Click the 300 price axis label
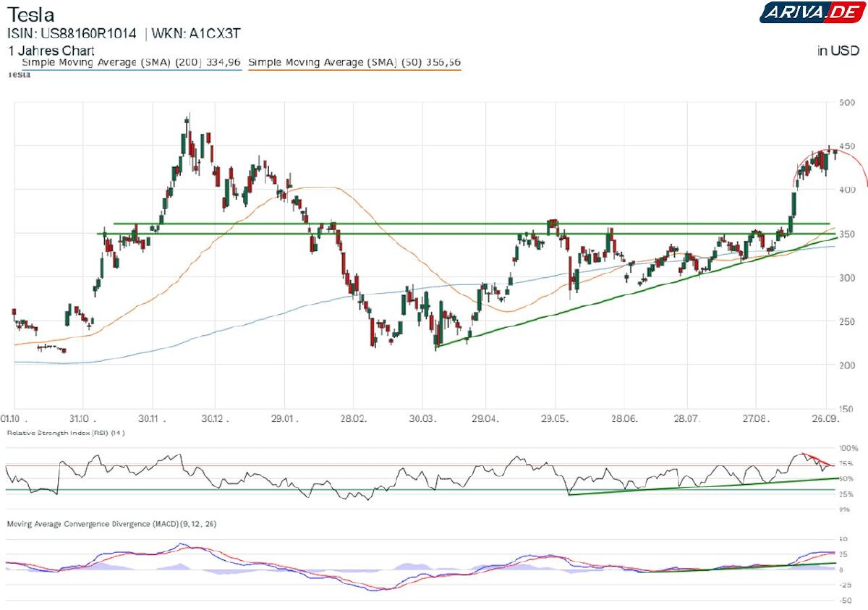 pyautogui.click(x=846, y=278)
